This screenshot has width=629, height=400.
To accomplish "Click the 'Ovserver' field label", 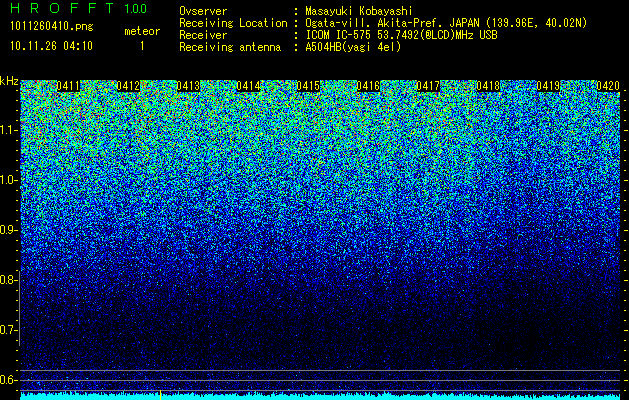I will [x=203, y=11].
